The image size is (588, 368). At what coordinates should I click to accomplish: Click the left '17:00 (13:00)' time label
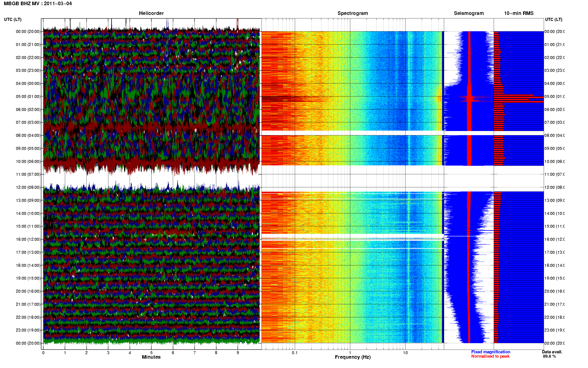28,252
